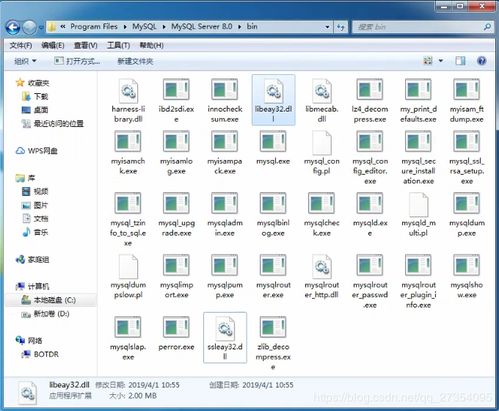Select 本地磁盘 (C:) in the sidebar
Viewport: 499px width, 411px height.
(49, 300)
